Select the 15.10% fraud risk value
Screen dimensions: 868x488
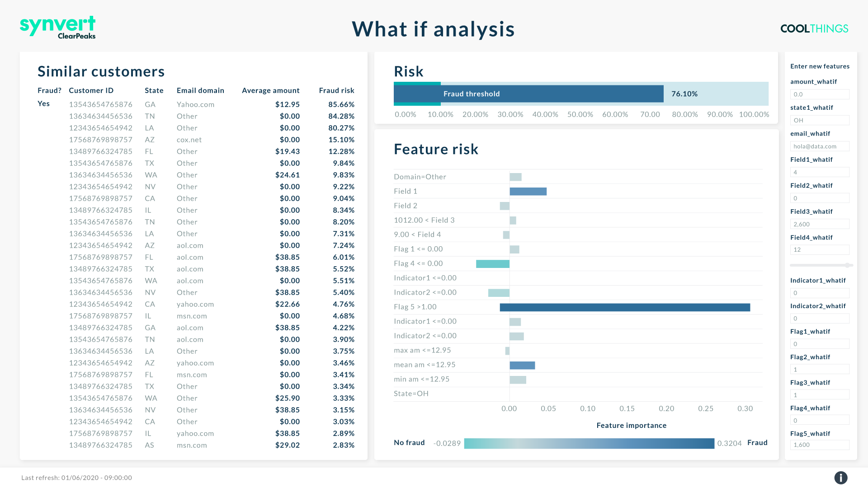coord(341,140)
